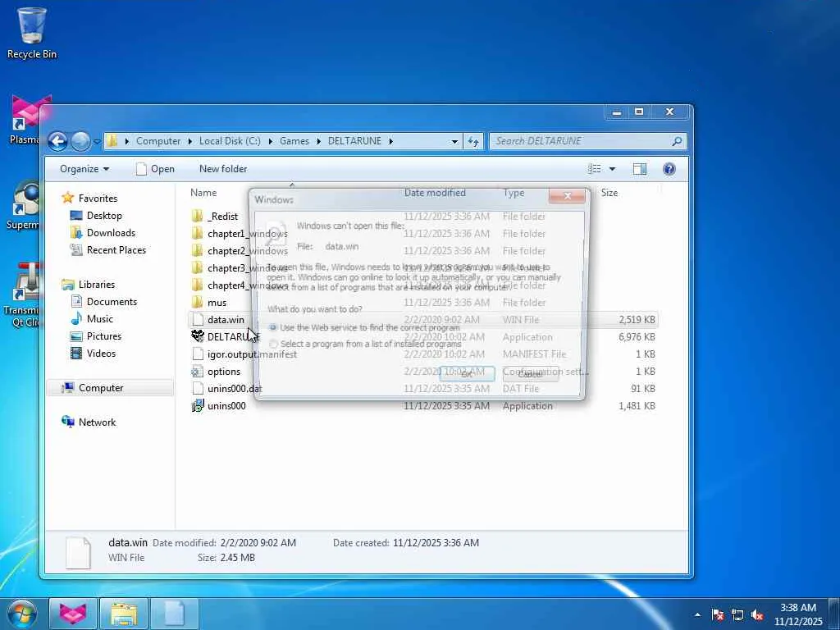Click the network tray icon

click(737, 615)
